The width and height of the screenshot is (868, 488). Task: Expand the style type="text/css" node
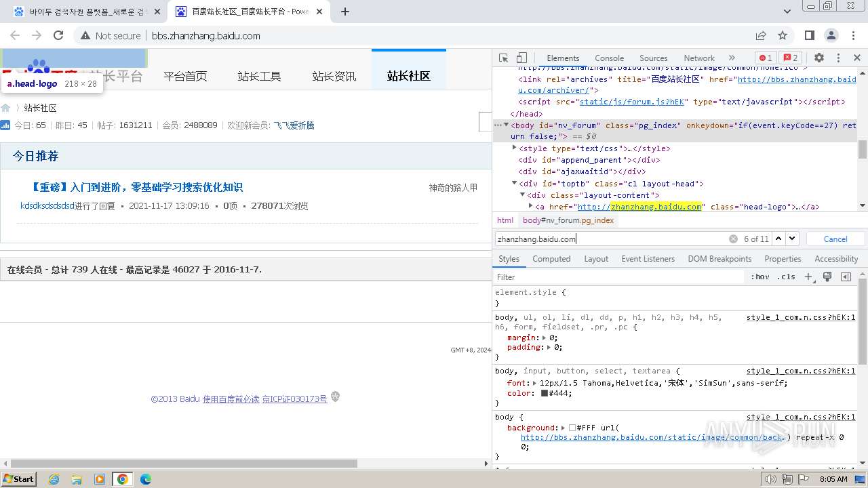coord(515,148)
